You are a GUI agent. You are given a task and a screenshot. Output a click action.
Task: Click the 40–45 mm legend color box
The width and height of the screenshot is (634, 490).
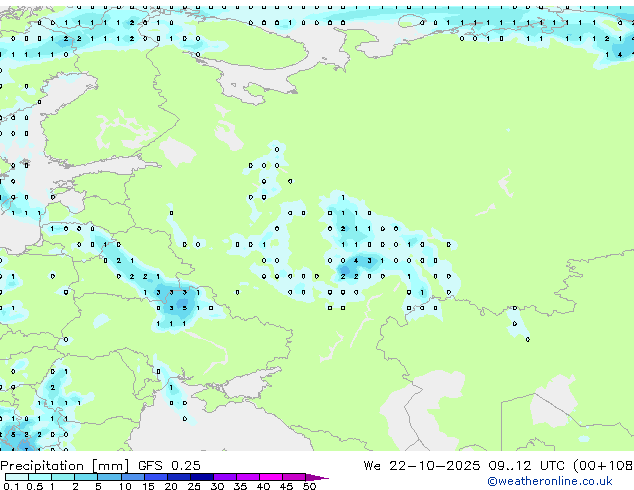(x=271, y=477)
